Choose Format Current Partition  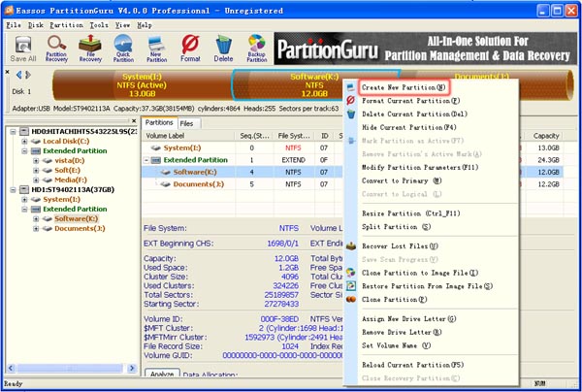click(x=411, y=101)
